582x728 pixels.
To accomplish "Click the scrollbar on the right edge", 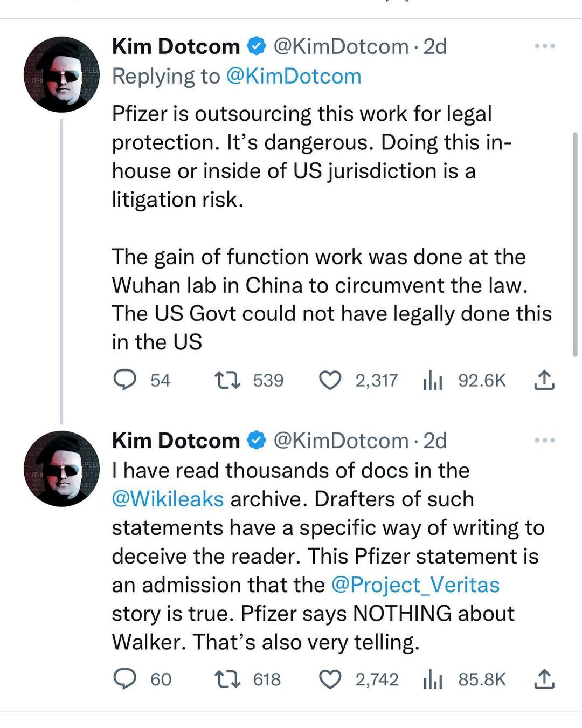I will coord(575,243).
